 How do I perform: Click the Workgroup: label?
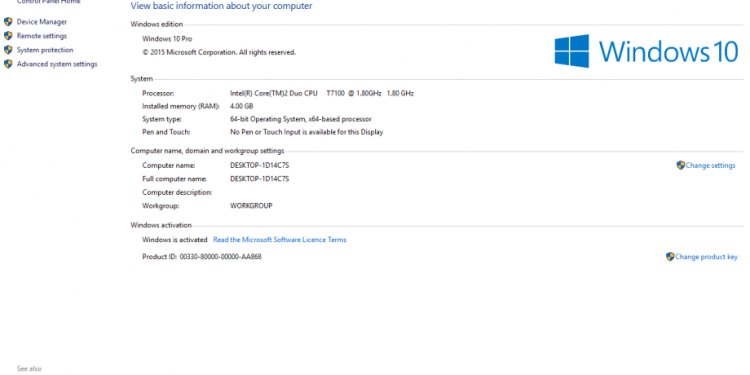point(161,206)
